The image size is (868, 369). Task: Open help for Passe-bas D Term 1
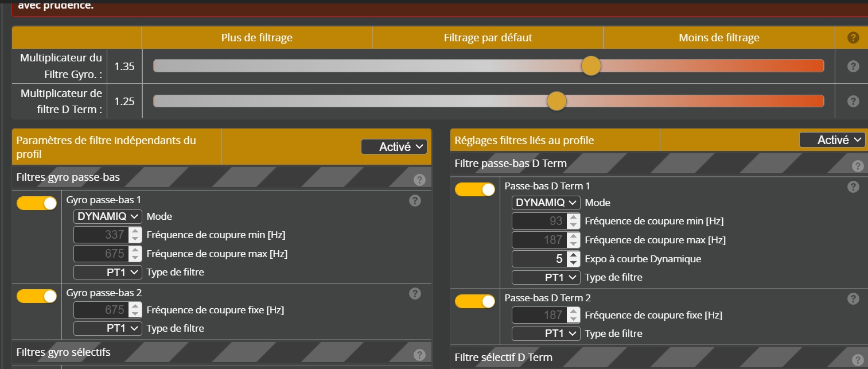coord(853,187)
